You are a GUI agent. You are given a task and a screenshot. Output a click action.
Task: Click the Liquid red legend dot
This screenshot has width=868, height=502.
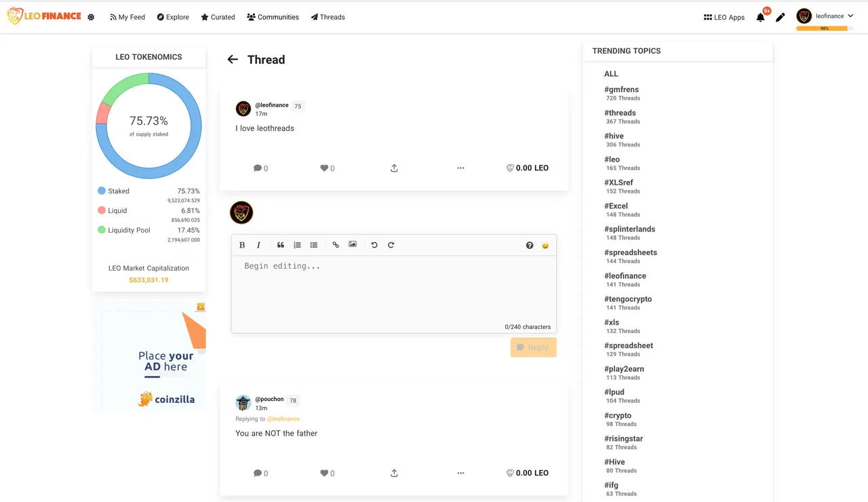pos(102,211)
